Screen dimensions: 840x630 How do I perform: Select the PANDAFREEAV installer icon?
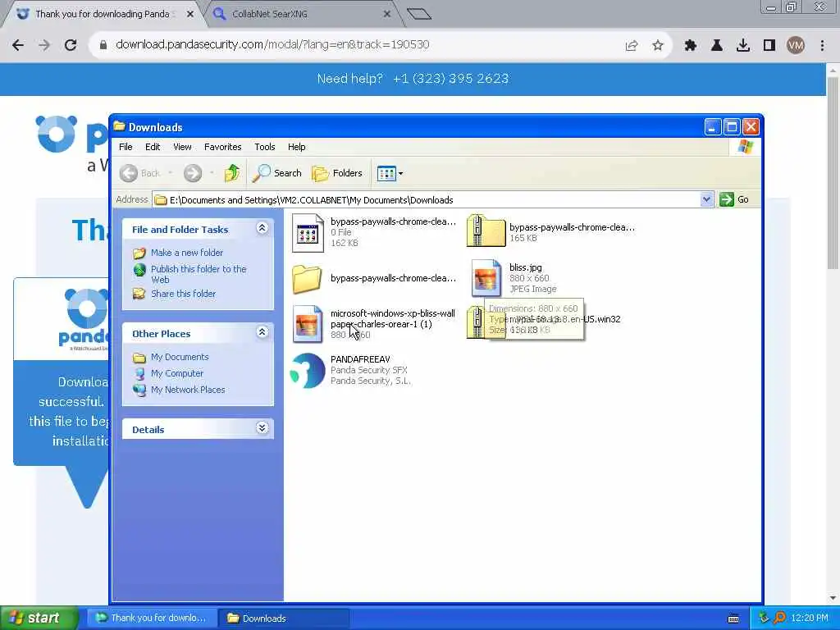(308, 370)
